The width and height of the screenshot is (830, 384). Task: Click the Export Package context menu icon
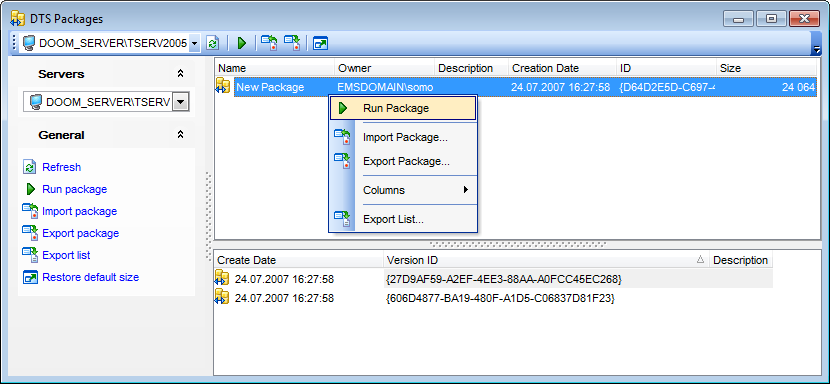(x=341, y=160)
